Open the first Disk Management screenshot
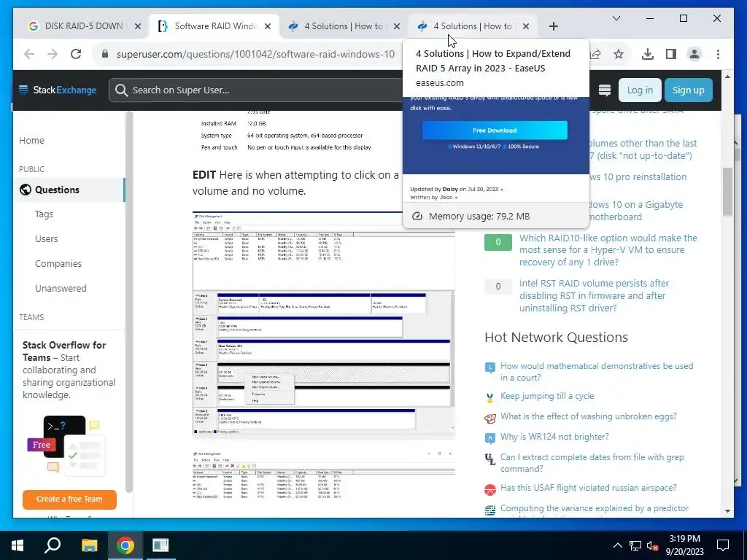 [323, 324]
